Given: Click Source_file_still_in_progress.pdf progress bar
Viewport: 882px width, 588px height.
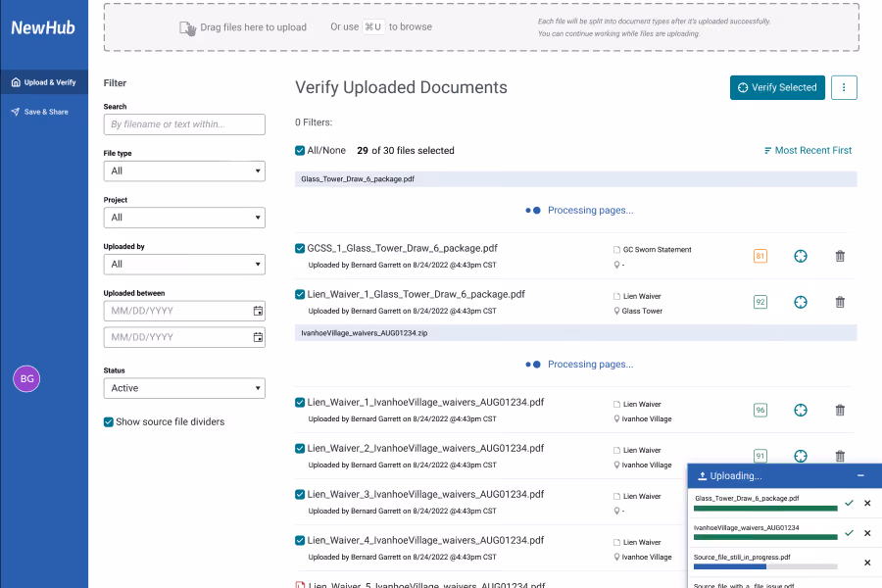Looking at the screenshot, I should (765, 566).
